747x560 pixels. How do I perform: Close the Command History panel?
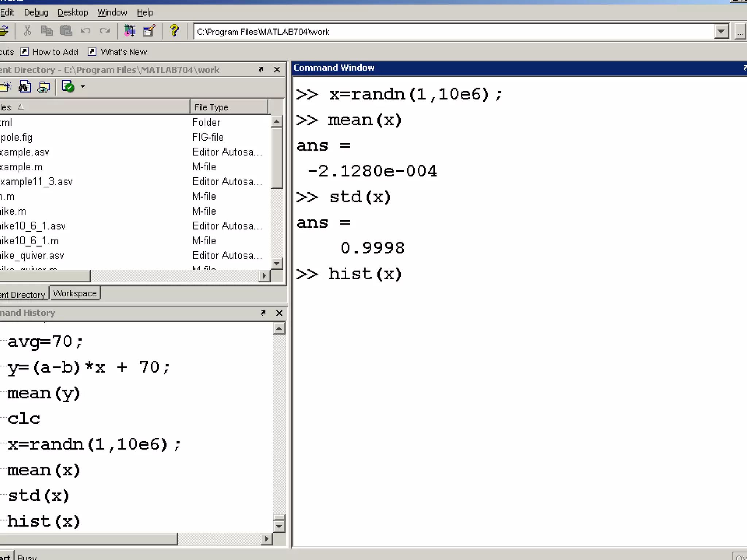(x=279, y=313)
